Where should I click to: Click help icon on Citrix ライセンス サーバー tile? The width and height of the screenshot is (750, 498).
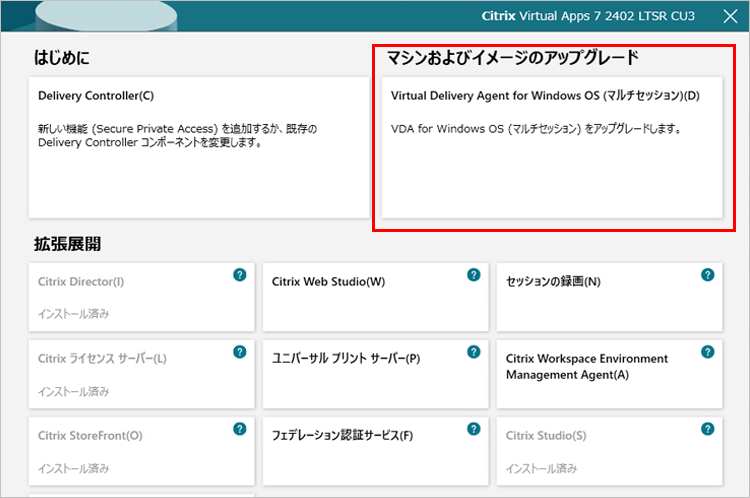tap(240, 352)
